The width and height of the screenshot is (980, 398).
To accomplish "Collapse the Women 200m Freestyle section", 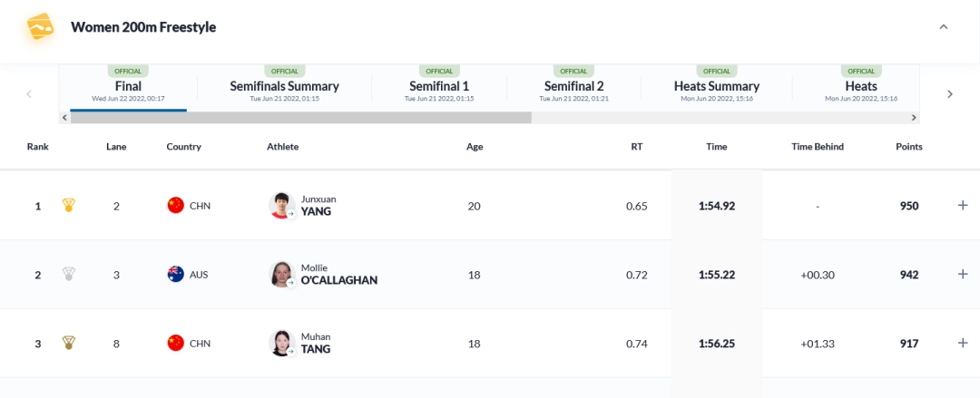I will point(944,27).
